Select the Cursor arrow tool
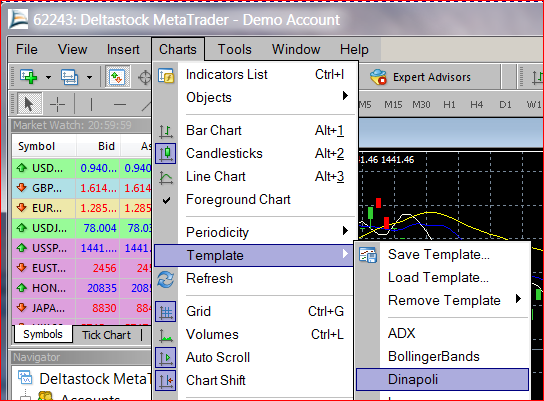544x401 pixels. click(29, 104)
